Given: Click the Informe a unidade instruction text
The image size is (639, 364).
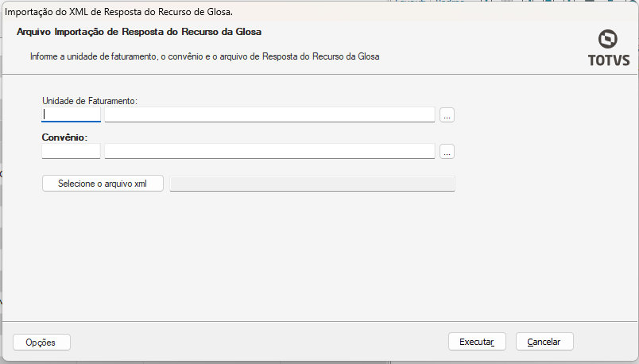Looking at the screenshot, I should 205,57.
